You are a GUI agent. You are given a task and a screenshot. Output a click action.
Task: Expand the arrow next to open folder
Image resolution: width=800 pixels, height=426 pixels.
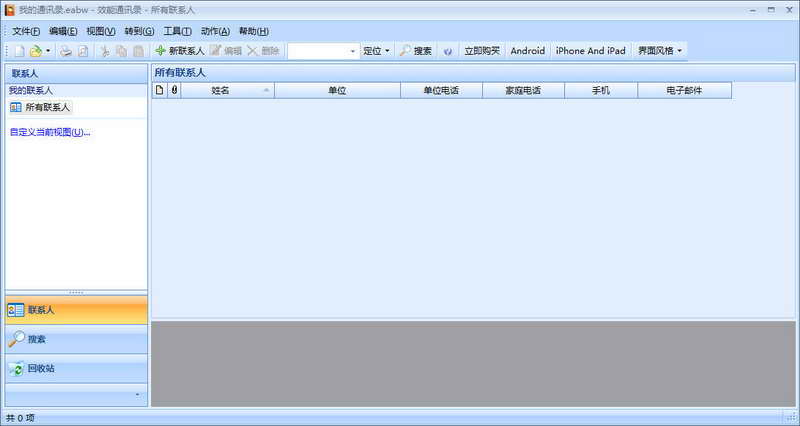48,51
